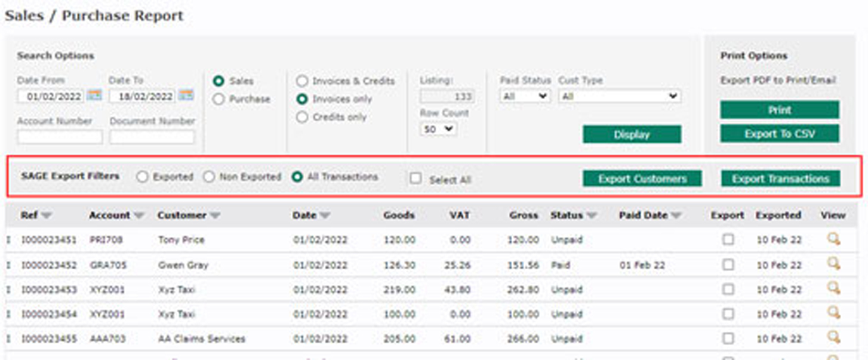
Task: Open the Date To calendar picker
Action: pyautogui.click(x=186, y=96)
